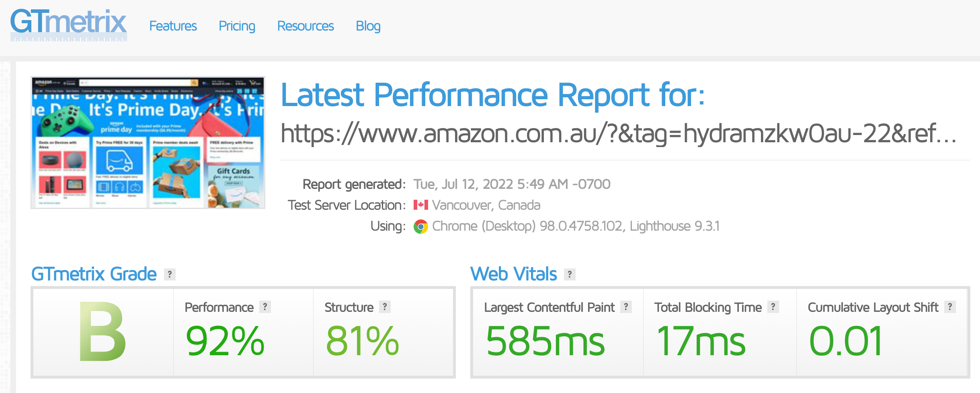
Task: Visit the Blog link
Action: 368,26
